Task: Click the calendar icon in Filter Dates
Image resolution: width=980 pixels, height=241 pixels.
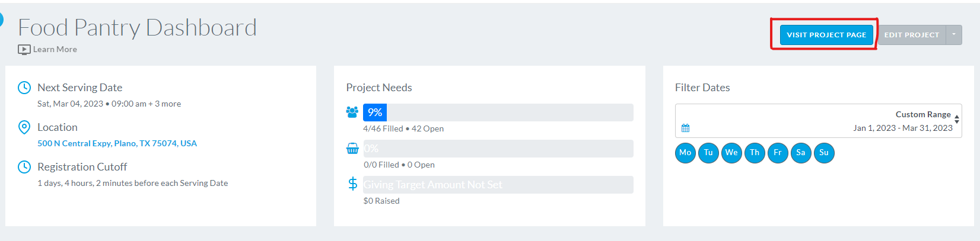Action: click(x=685, y=128)
